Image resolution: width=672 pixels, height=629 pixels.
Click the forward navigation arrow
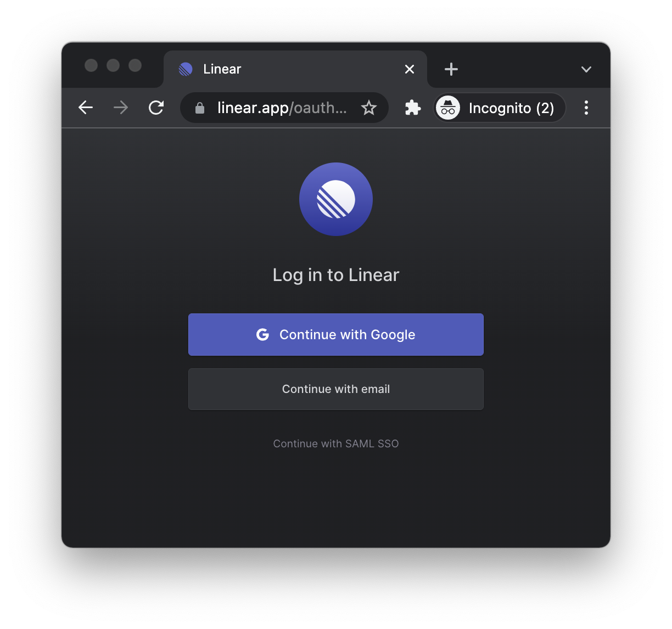121,108
